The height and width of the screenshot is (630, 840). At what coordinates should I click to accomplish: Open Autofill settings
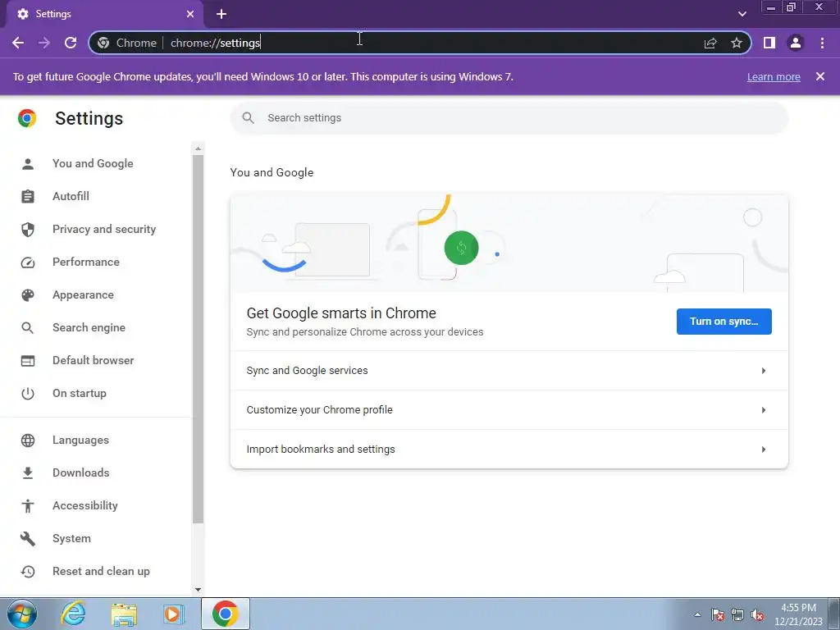[x=71, y=197]
